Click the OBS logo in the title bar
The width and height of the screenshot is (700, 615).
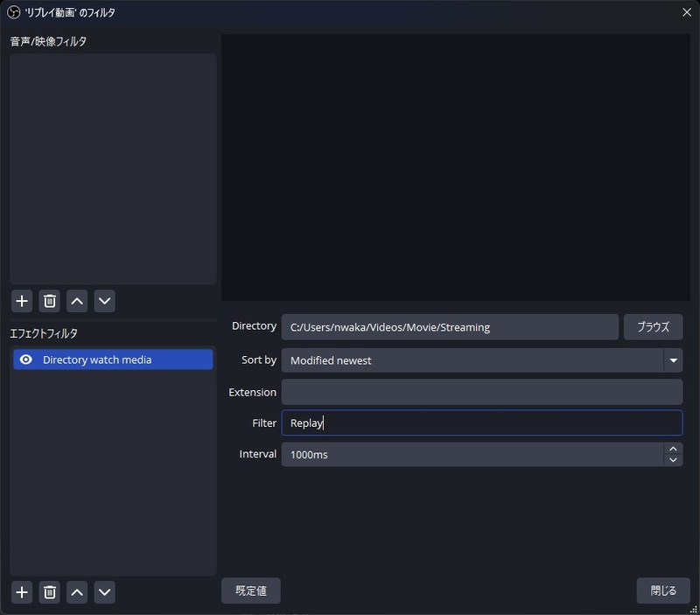tap(12, 12)
